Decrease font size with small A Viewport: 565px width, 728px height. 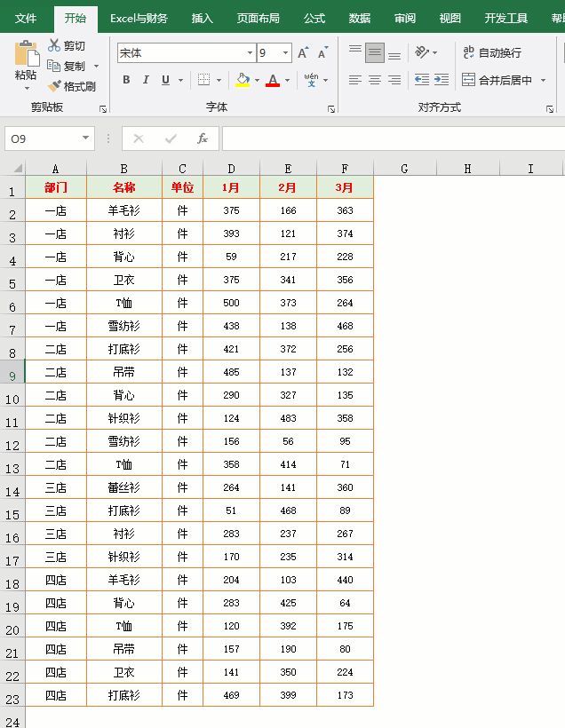[x=323, y=53]
